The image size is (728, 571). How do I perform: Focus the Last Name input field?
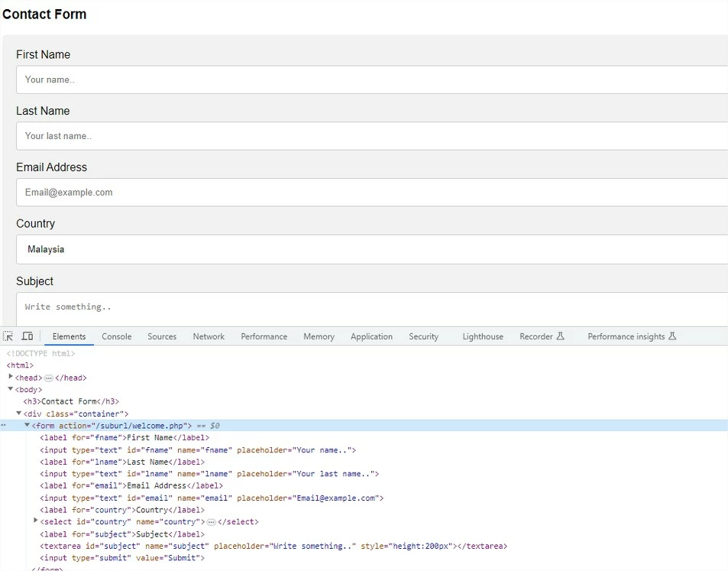tap(372, 135)
